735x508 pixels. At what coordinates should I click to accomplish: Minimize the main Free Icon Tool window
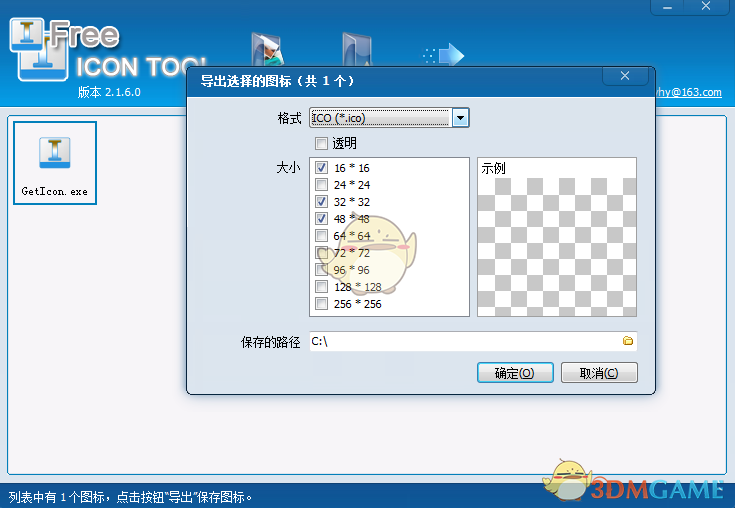click(668, 7)
